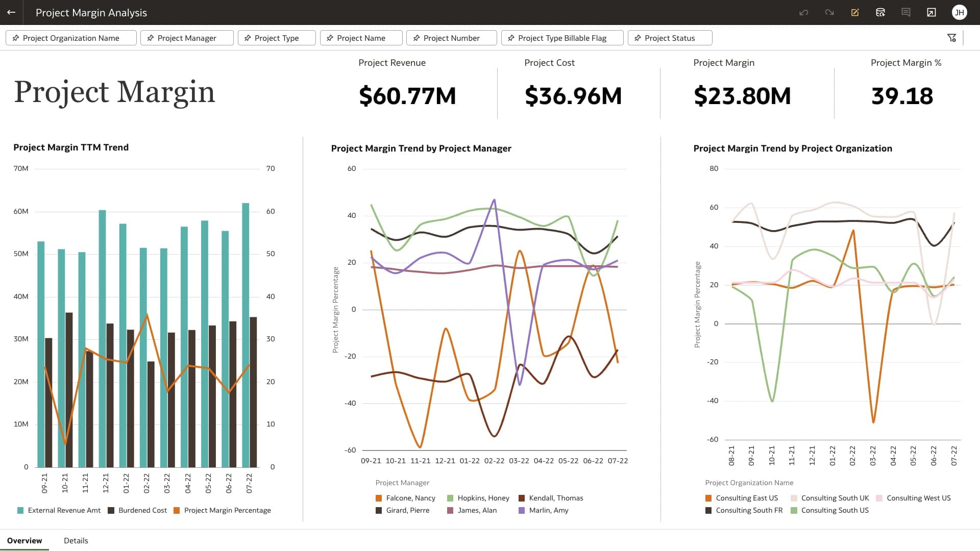The width and height of the screenshot is (980, 551).
Task: Select the Redo icon
Action: pyautogui.click(x=829, y=13)
